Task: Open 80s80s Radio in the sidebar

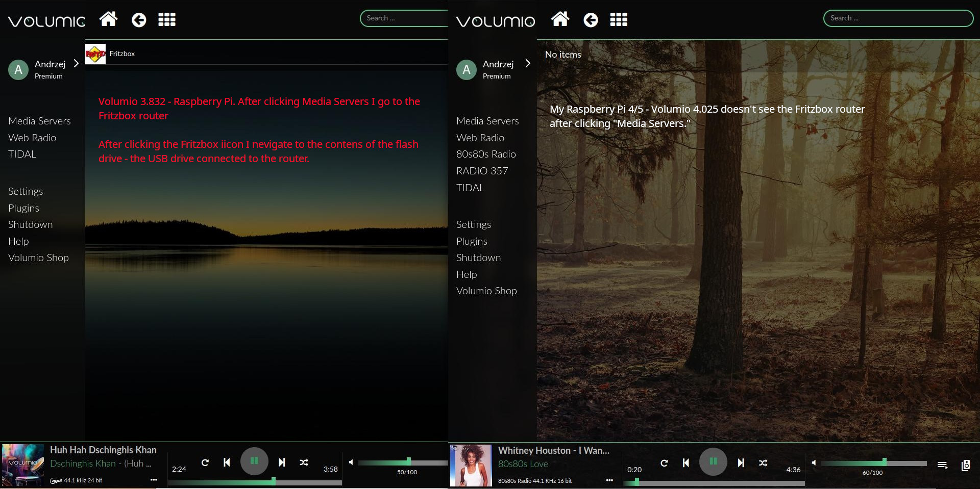Action: click(486, 154)
